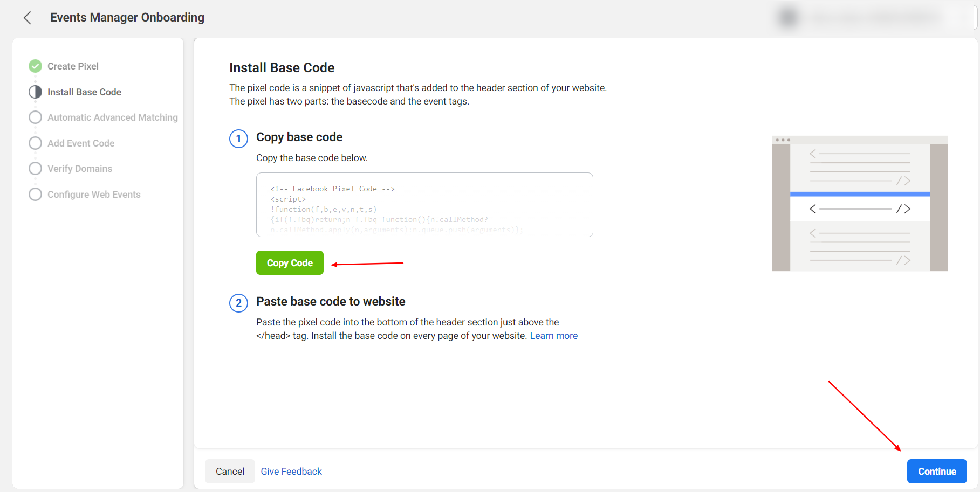Image resolution: width=980 pixels, height=492 pixels.
Task: Select the half-filled Install Base Code step icon
Action: coord(35,92)
